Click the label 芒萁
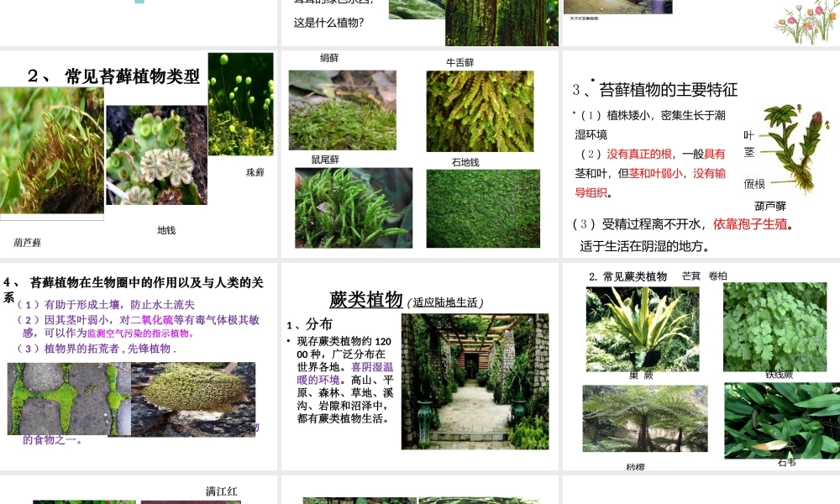840x504 pixels. pos(691,276)
